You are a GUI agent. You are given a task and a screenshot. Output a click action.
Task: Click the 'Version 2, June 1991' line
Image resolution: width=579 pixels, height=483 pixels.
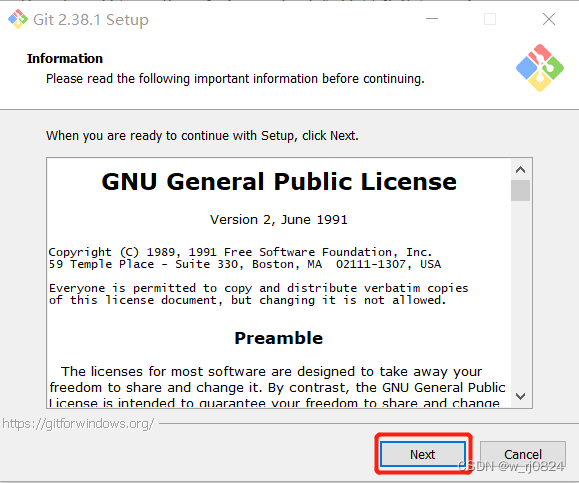tap(279, 220)
